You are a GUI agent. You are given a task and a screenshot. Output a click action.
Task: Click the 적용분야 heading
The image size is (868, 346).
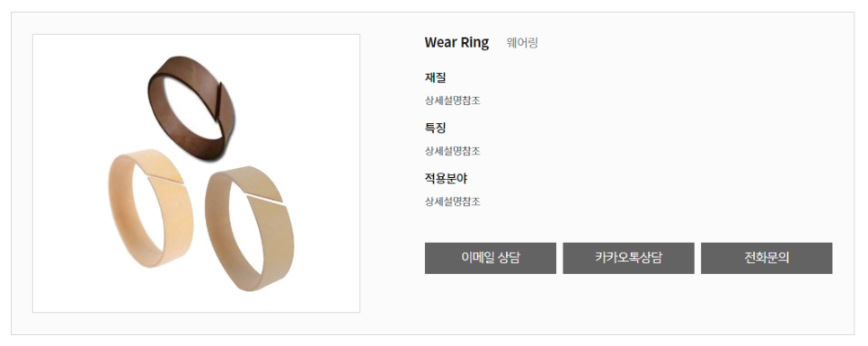446,178
